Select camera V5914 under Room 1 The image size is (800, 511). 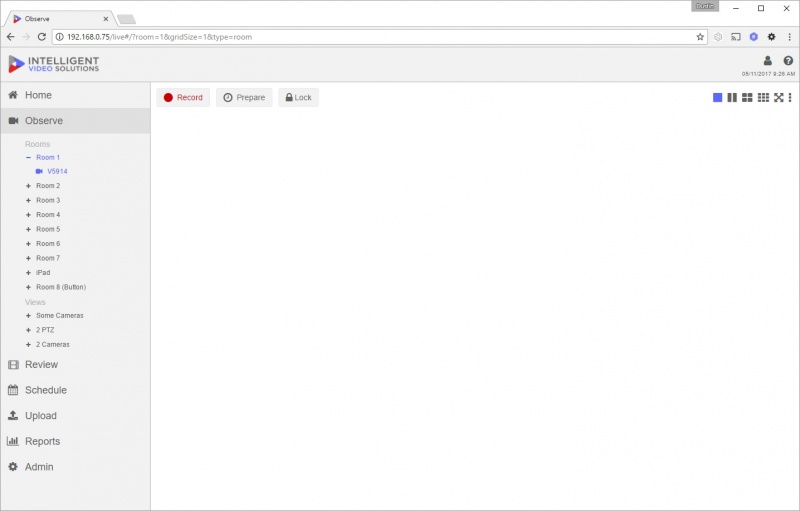coord(57,171)
